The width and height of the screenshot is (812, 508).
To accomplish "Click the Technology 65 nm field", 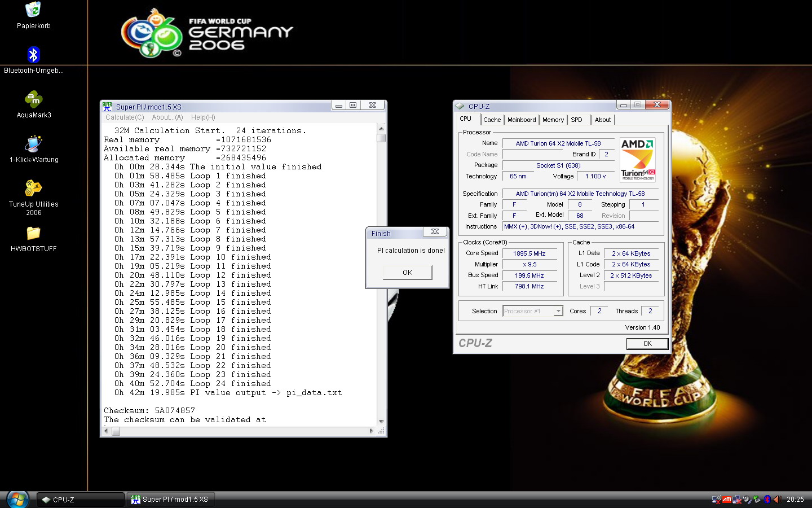I will (518, 176).
